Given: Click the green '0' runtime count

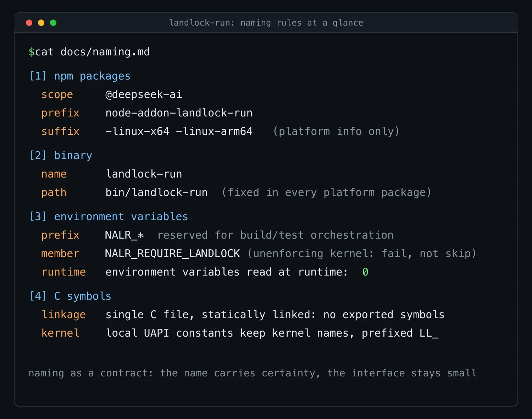Looking at the screenshot, I should click(365, 272).
